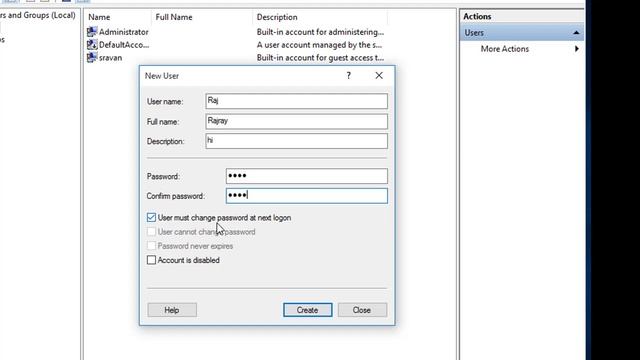Image resolution: width=640 pixels, height=360 pixels.
Task: Click the User name field containing Raj
Action: pos(297,101)
